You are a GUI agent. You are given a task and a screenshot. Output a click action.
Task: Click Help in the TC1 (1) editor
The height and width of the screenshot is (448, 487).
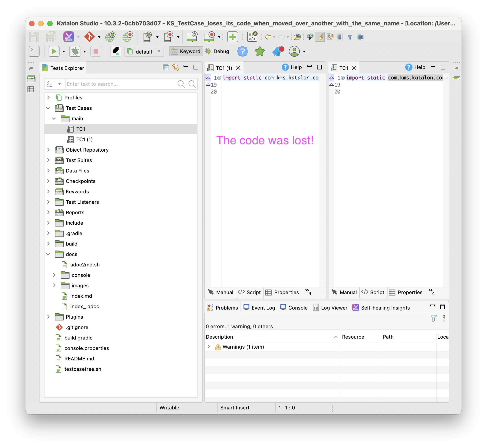292,67
